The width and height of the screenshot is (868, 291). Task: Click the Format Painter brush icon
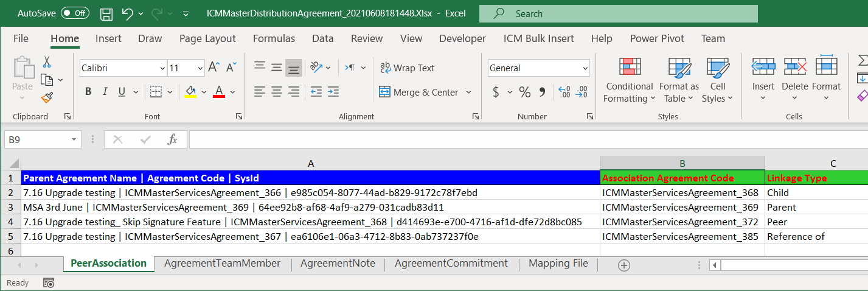[47, 98]
